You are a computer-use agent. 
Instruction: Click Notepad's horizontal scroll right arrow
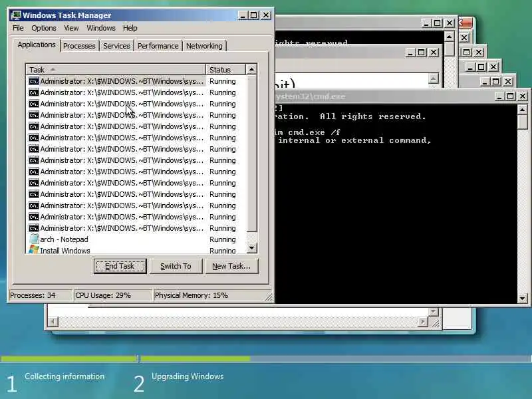tap(422, 321)
